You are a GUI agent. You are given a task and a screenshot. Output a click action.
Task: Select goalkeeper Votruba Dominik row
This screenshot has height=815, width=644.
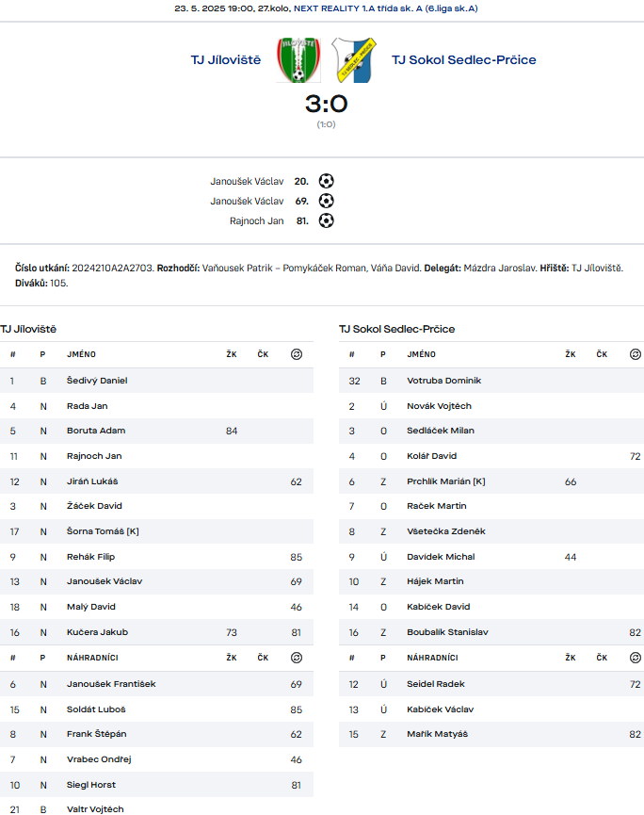(x=491, y=381)
